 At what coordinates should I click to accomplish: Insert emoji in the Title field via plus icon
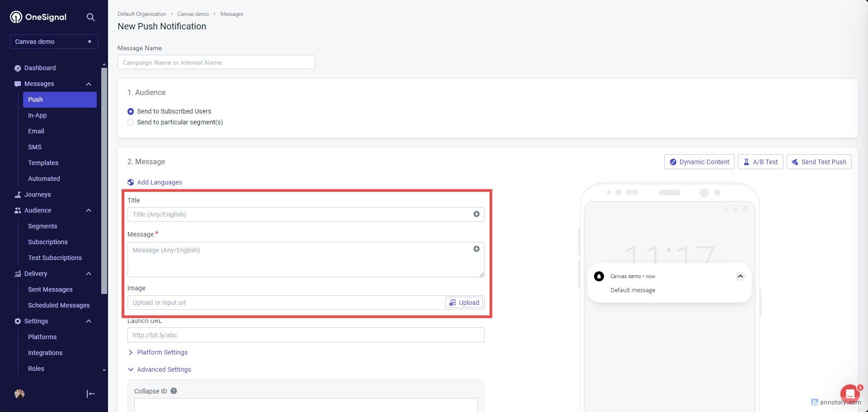476,214
